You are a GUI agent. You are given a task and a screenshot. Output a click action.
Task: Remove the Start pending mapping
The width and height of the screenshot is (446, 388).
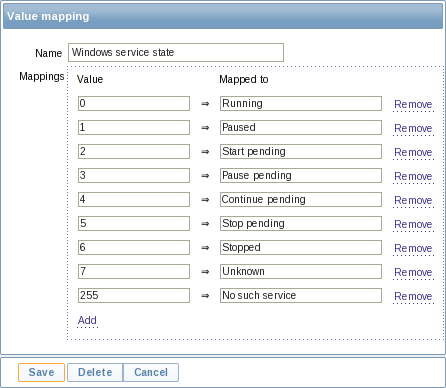[413, 152]
